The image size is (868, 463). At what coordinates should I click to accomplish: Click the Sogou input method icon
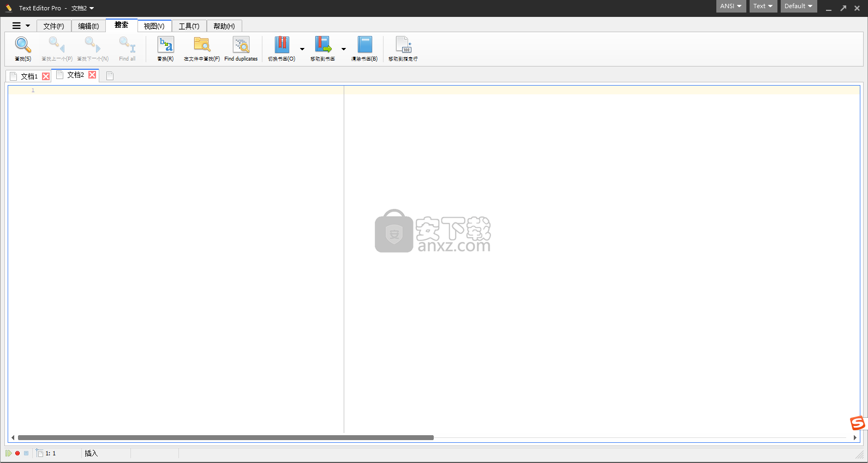point(858,423)
